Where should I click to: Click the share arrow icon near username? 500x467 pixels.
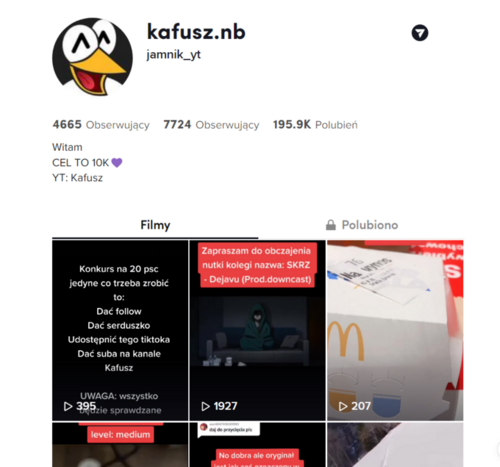click(420, 33)
